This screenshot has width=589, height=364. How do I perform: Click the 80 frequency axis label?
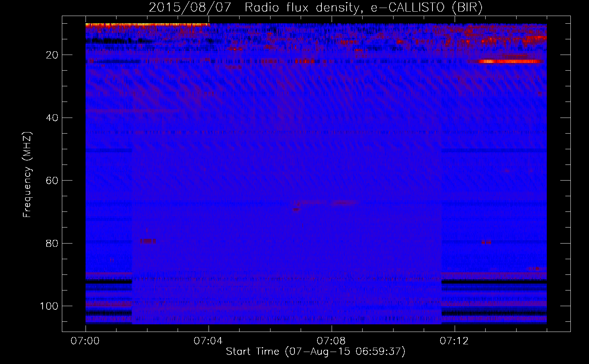[x=52, y=243]
